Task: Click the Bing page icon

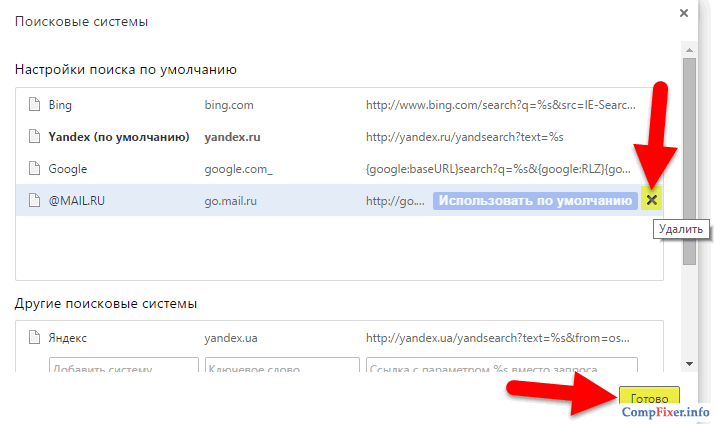Action: tap(34, 105)
